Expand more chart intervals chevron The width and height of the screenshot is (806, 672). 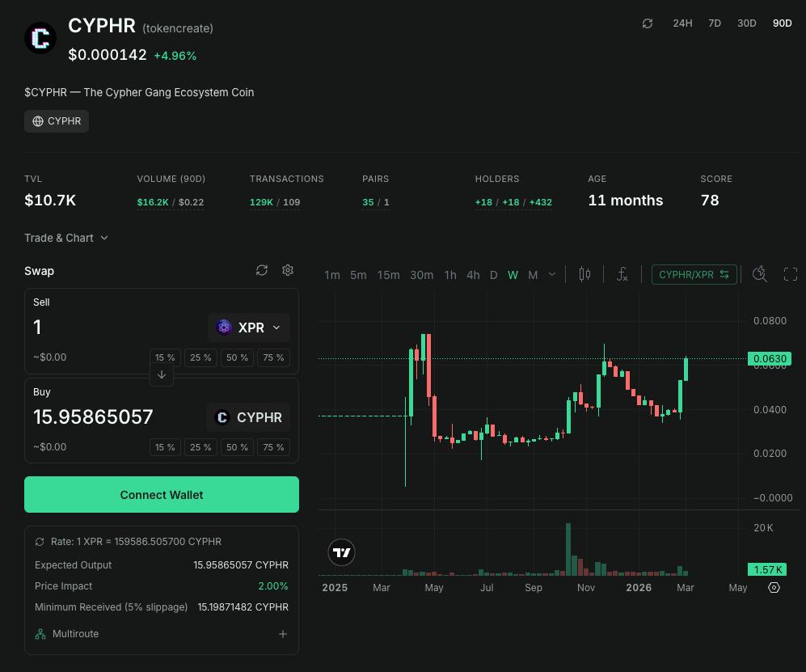[x=552, y=275]
